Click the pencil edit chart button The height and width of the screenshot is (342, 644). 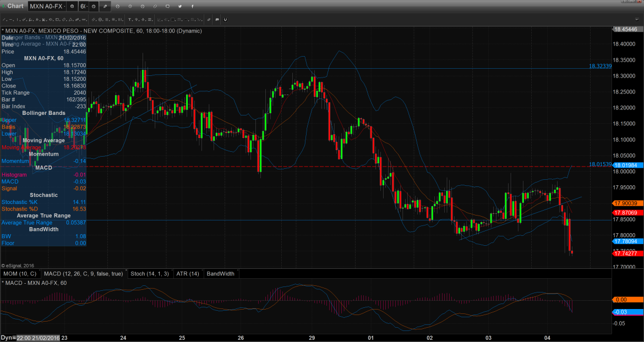[x=105, y=6]
